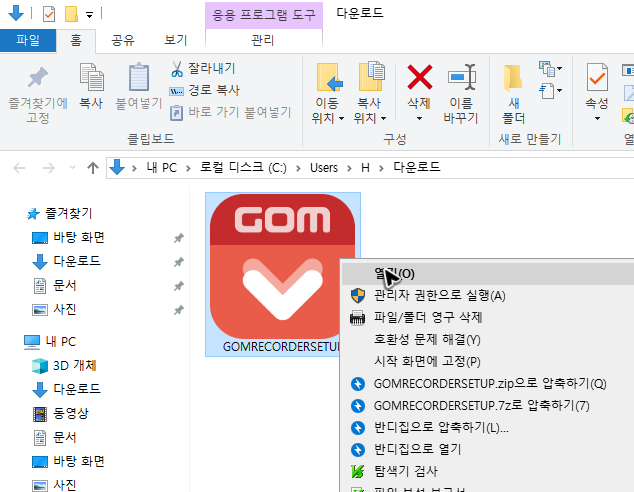The width and height of the screenshot is (634, 492).
Task: Select 즐겨찾기 in the navigation pane
Action: click(69, 213)
